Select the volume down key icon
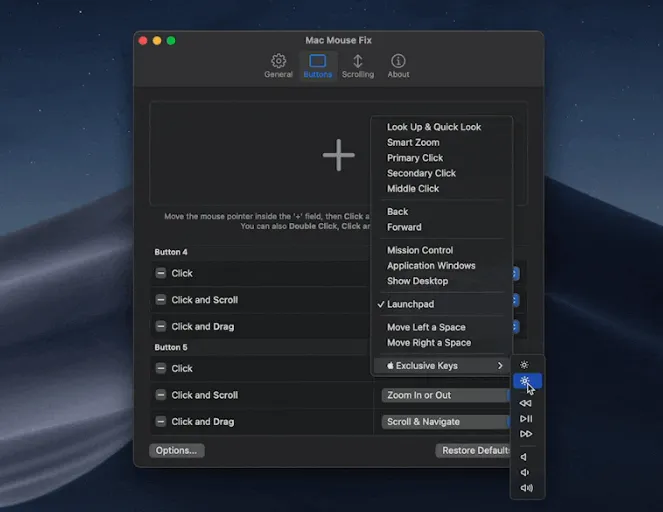This screenshot has height=512, width=663. (x=525, y=472)
